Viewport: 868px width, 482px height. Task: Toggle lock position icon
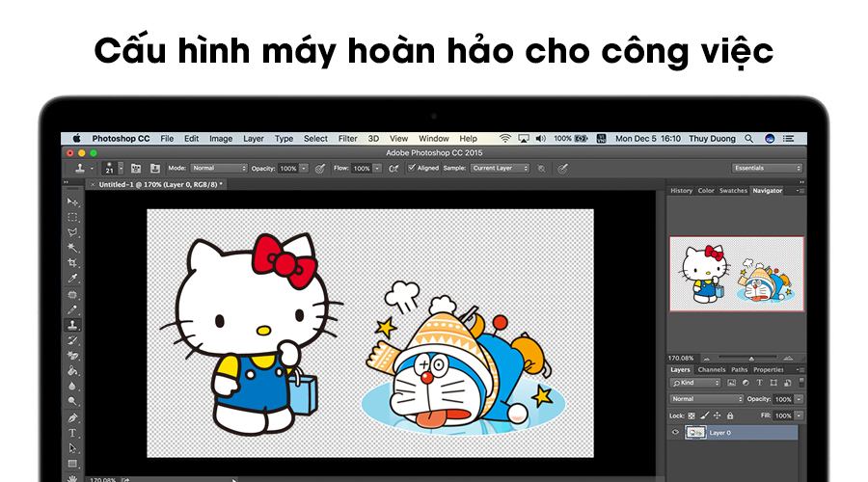coord(717,415)
